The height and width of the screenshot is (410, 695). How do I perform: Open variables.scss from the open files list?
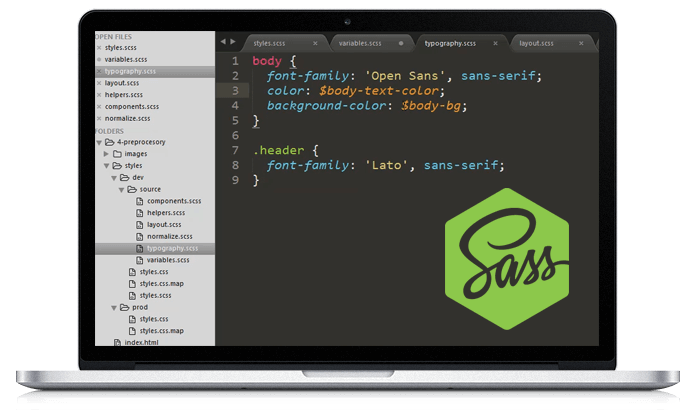tap(127, 59)
